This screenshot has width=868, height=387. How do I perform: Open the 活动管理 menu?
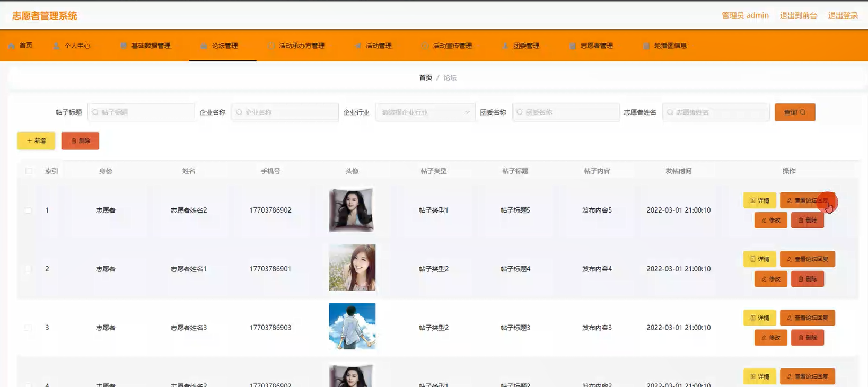tap(373, 46)
